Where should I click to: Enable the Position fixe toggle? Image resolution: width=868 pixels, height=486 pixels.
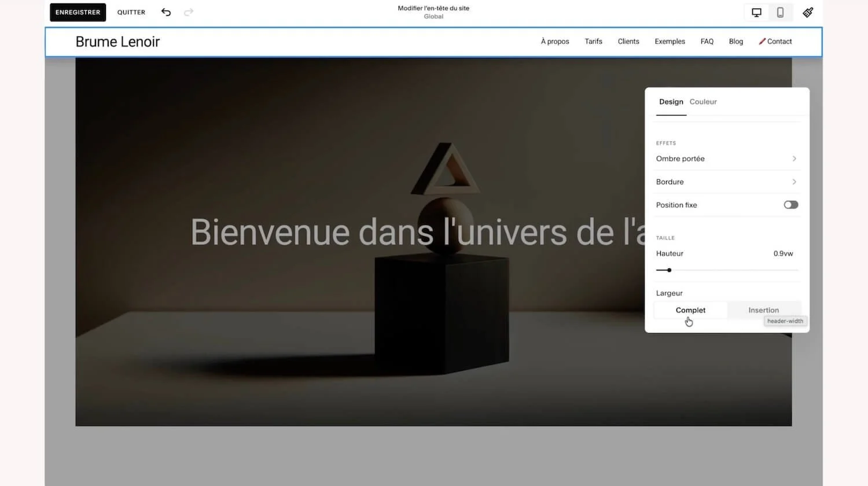pyautogui.click(x=790, y=205)
